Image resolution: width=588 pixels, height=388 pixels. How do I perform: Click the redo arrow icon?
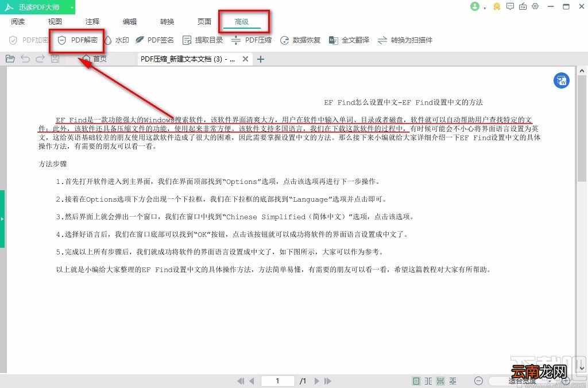[40, 59]
